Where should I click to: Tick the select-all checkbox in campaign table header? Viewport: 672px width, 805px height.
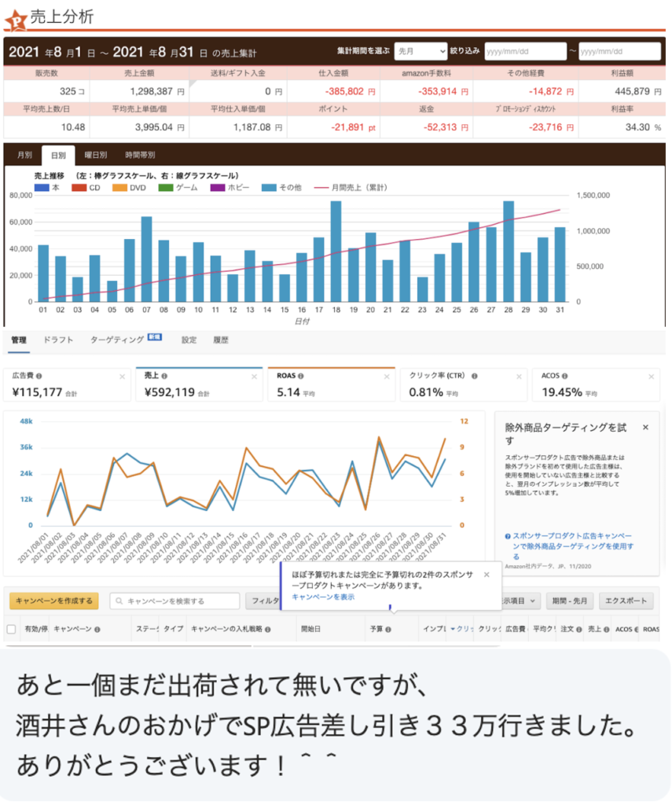(x=11, y=630)
